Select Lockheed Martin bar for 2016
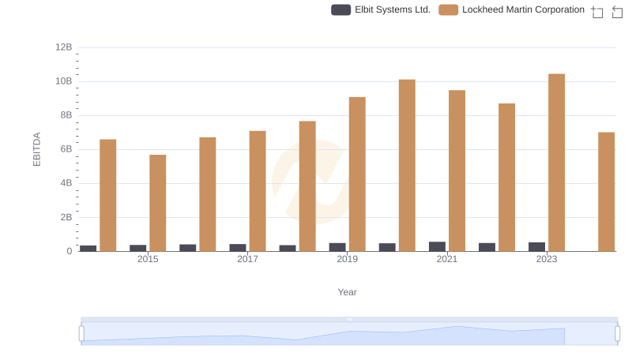Screen dimensions: 632x364 [208, 194]
